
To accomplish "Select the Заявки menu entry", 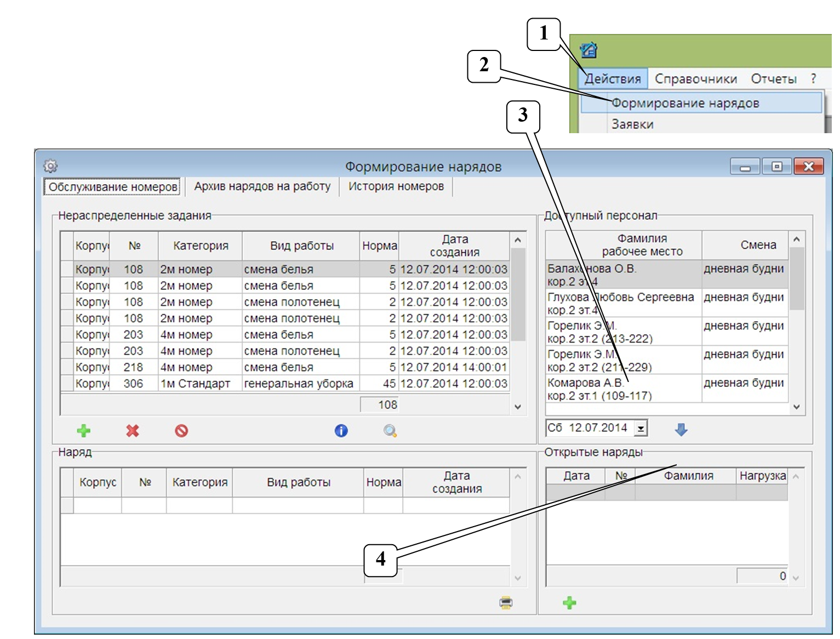I will 632,124.
